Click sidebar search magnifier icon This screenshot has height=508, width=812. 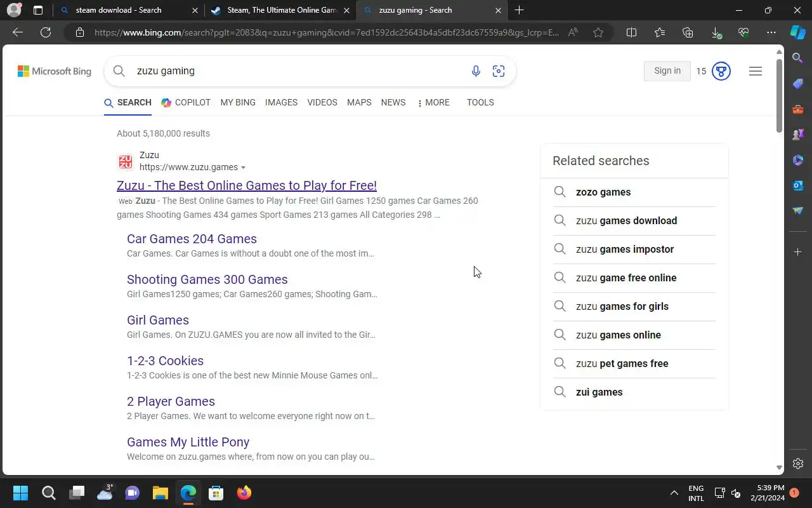(x=798, y=58)
